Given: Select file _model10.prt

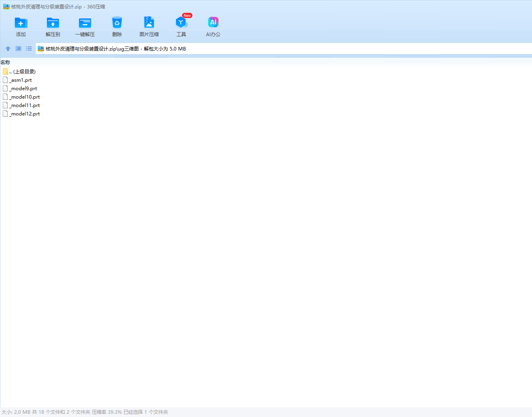Looking at the screenshot, I should pyautogui.click(x=21, y=97).
